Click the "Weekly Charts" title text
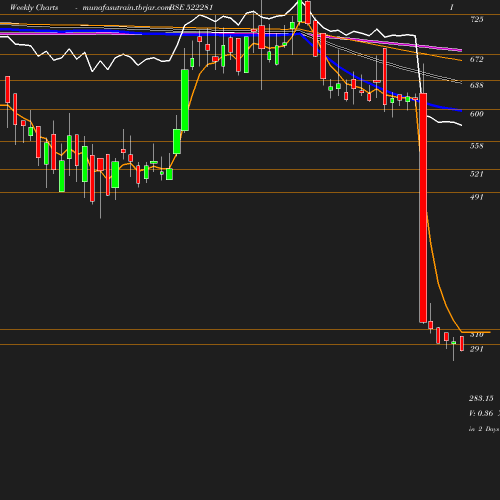This screenshot has width=500, height=500. [x=34, y=7]
